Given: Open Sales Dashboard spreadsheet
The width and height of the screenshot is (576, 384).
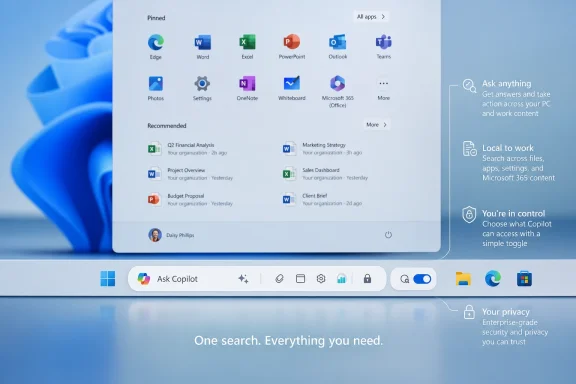Looking at the screenshot, I should coord(325,174).
